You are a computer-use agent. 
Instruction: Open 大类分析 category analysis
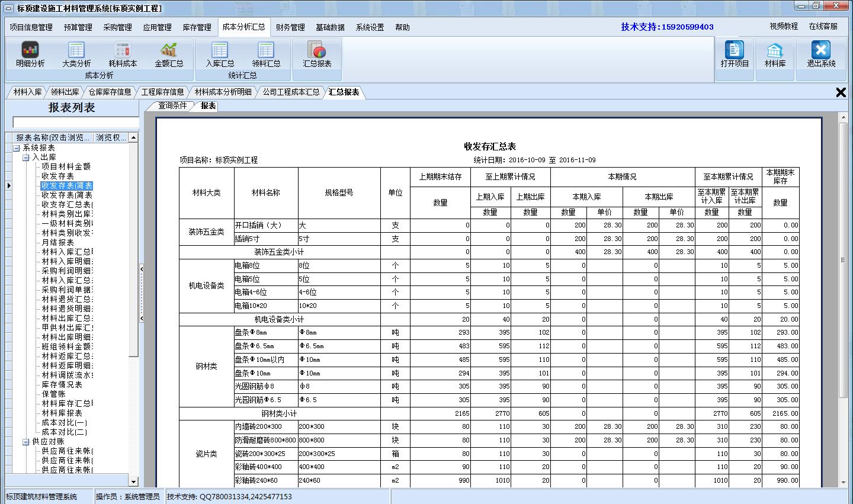[x=76, y=56]
